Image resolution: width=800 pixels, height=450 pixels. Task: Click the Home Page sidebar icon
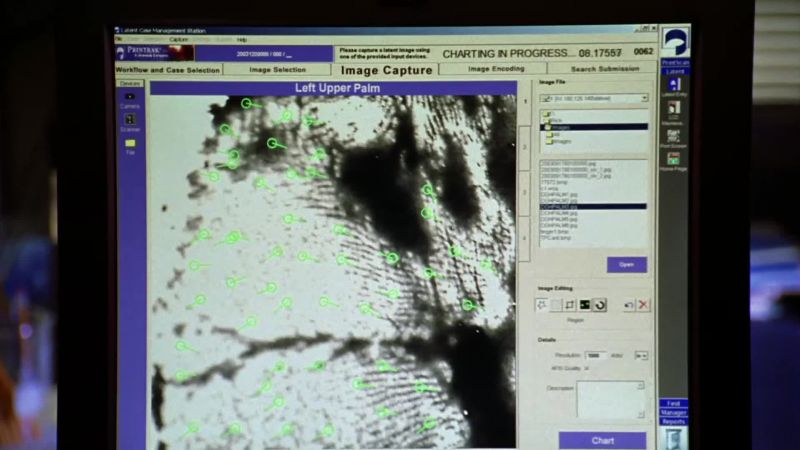pos(673,159)
